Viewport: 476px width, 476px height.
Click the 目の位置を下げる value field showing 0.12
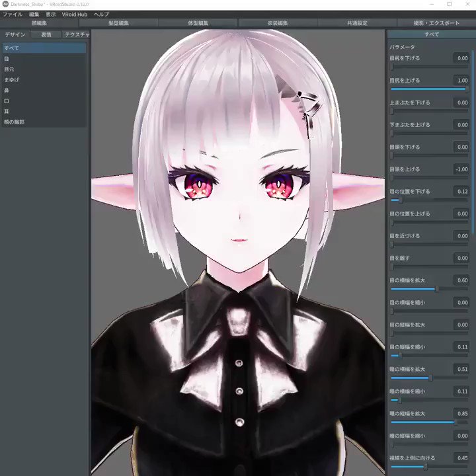[461, 191]
